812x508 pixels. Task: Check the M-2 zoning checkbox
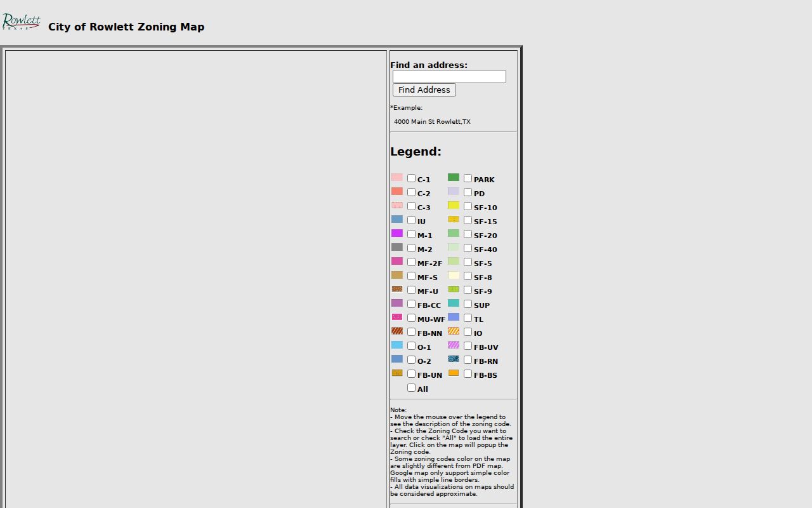[411, 248]
